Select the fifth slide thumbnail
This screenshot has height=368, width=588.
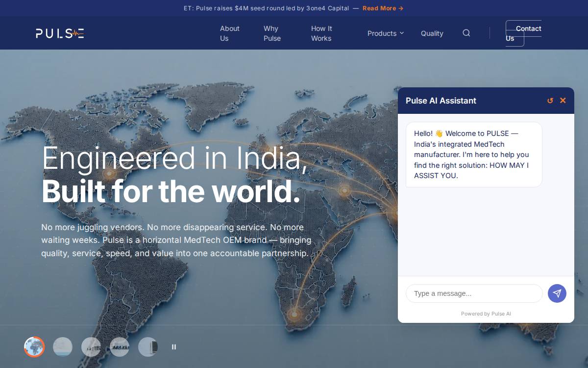click(x=148, y=347)
